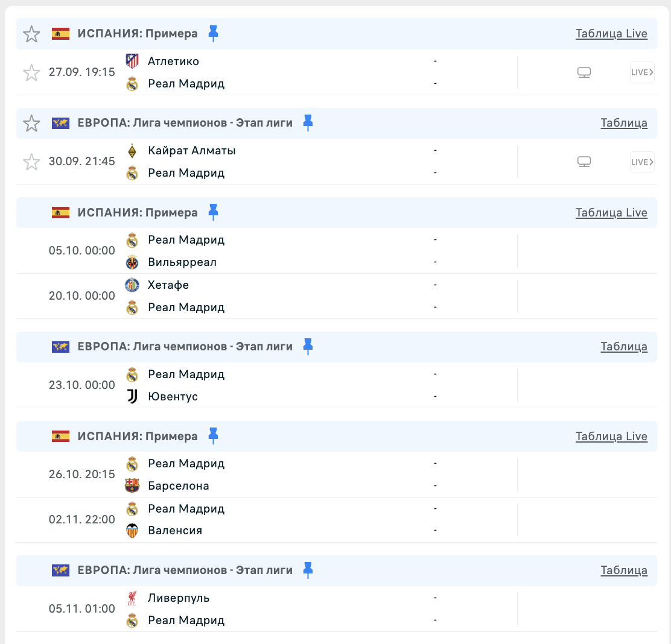Toggle favorite star on first Лига чемпионов header

tap(31, 123)
